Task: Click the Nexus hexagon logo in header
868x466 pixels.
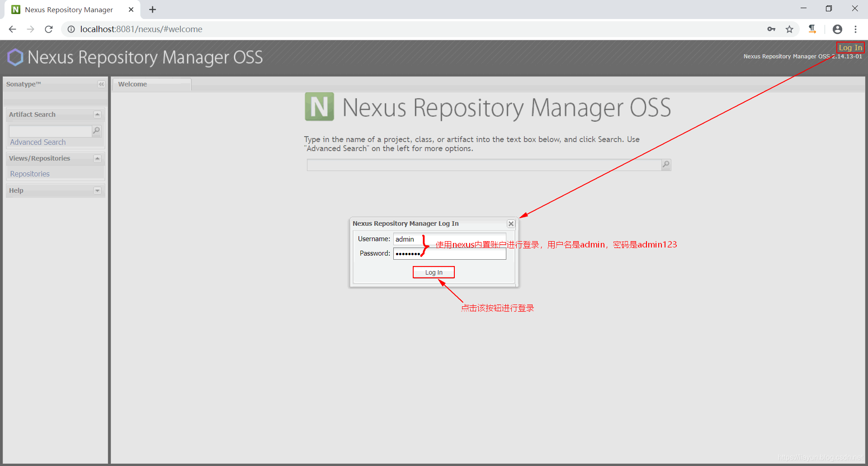Action: (x=15, y=57)
